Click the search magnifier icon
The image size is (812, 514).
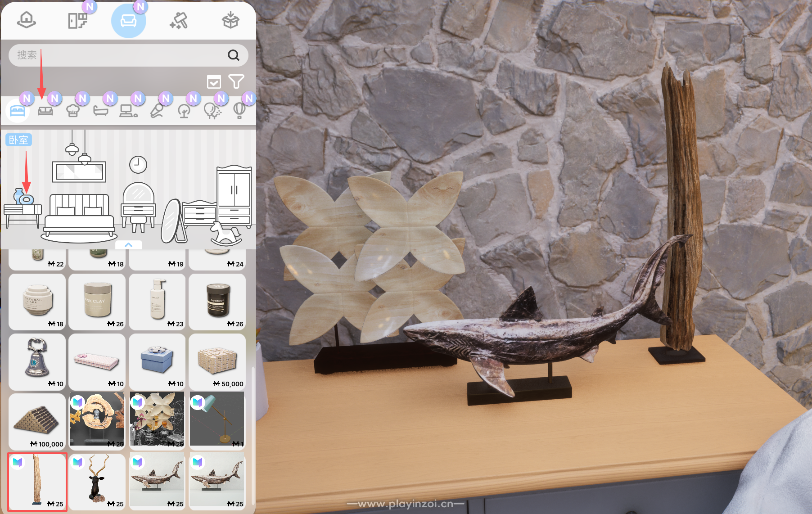(233, 55)
